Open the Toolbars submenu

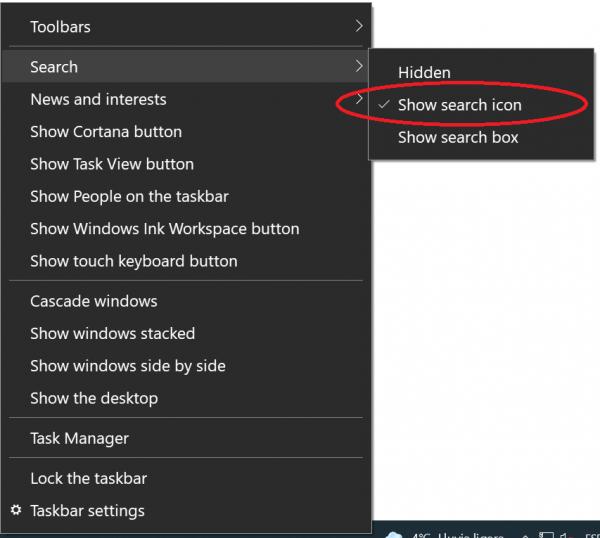[186, 27]
